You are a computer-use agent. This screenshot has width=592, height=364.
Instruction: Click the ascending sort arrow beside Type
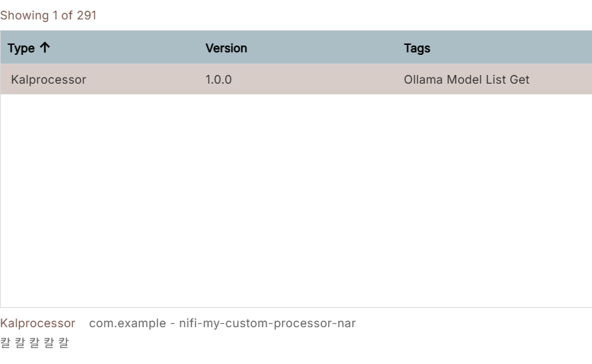(x=45, y=48)
